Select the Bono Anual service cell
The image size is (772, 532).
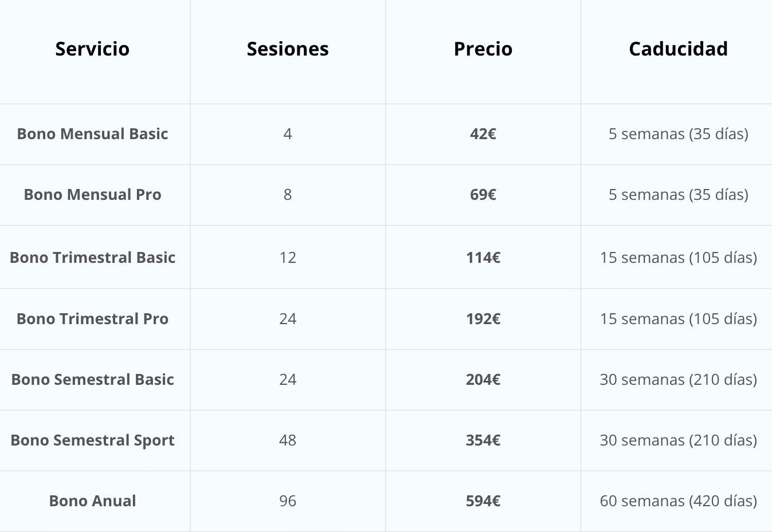tap(92, 501)
